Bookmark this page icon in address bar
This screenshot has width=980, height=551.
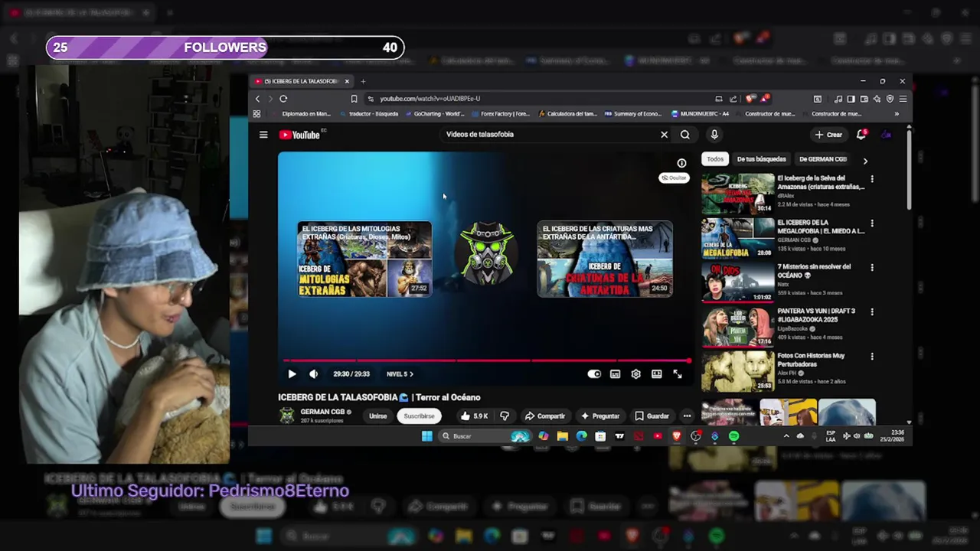[x=354, y=99]
